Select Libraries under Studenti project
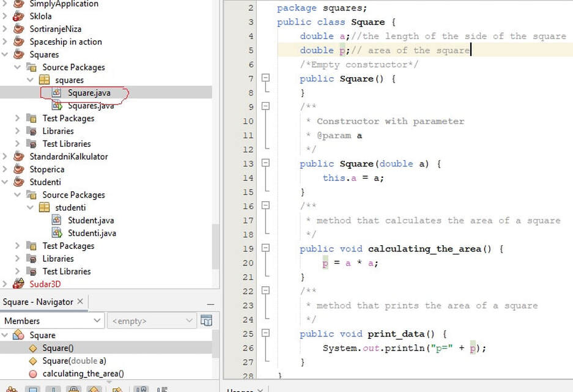 pos(58,259)
